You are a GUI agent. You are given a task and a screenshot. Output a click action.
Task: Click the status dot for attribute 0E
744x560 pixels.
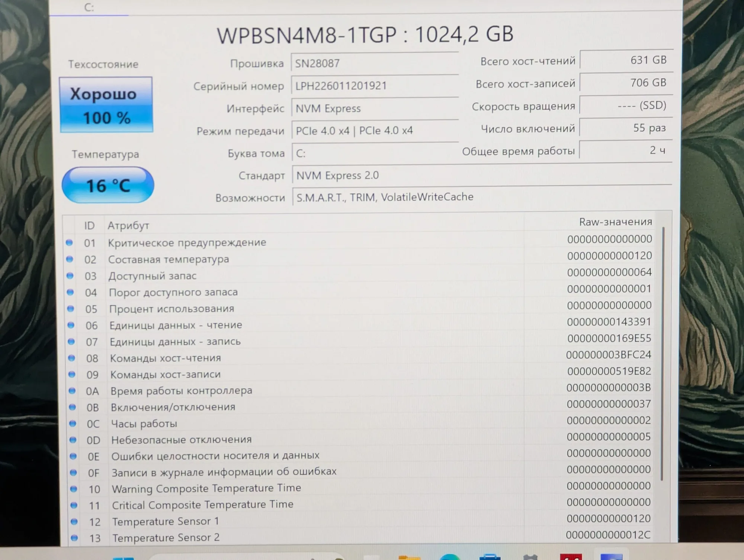tap(73, 456)
